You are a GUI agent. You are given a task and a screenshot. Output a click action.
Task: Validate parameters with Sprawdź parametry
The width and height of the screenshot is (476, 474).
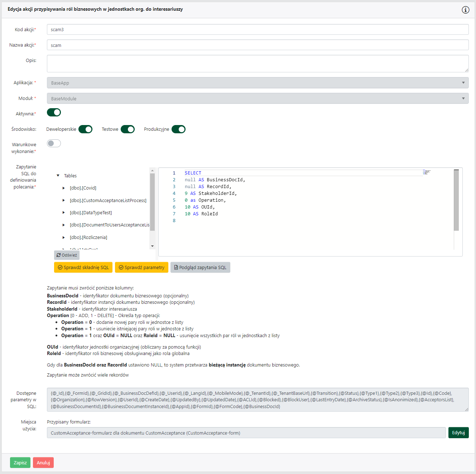click(141, 268)
